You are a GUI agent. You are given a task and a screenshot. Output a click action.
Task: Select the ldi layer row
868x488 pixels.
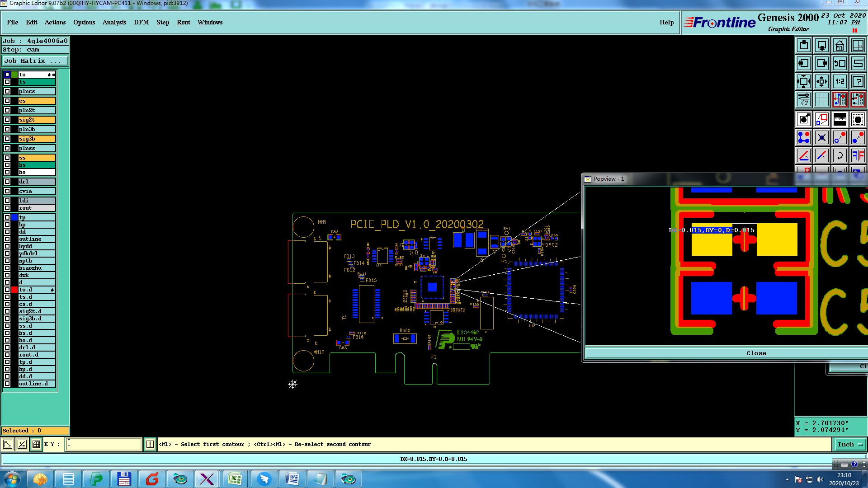coord(37,201)
